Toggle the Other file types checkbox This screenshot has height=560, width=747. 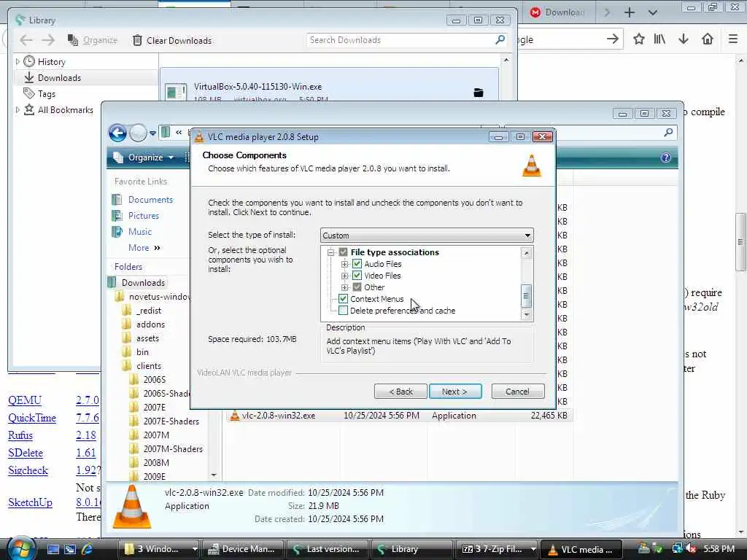[357, 287]
